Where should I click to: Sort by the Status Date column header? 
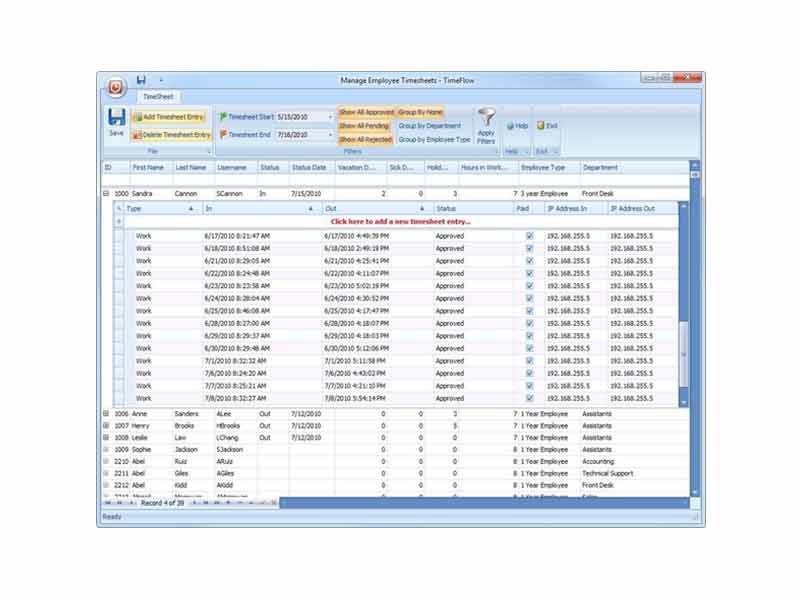[x=312, y=167]
